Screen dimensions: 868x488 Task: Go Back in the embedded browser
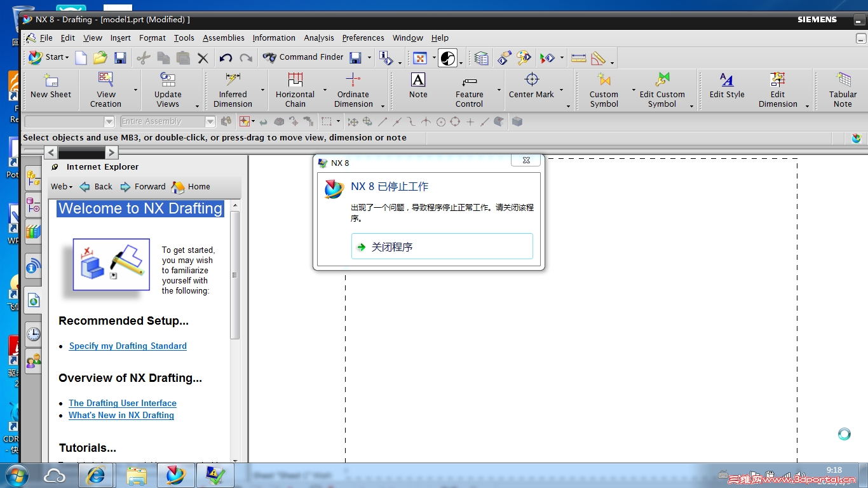97,187
